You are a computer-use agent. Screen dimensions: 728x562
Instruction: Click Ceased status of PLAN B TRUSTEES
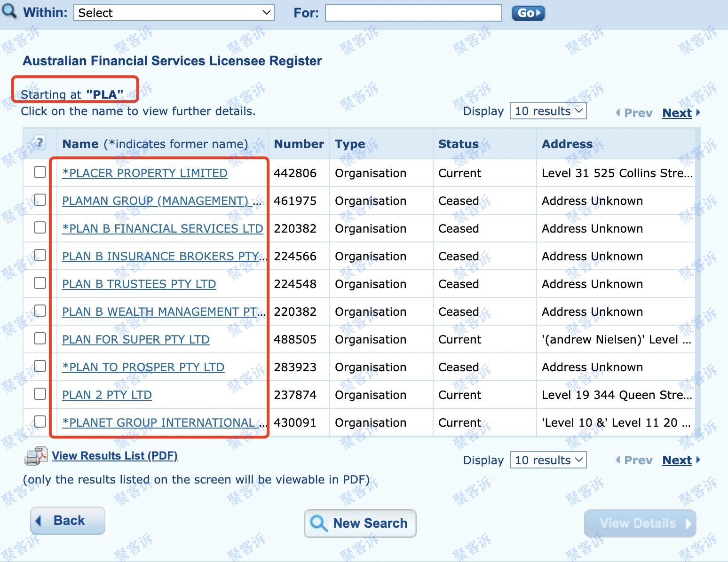[459, 284]
